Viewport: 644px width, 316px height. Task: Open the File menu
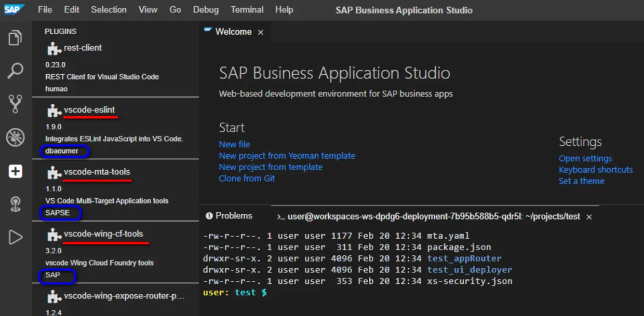click(45, 10)
